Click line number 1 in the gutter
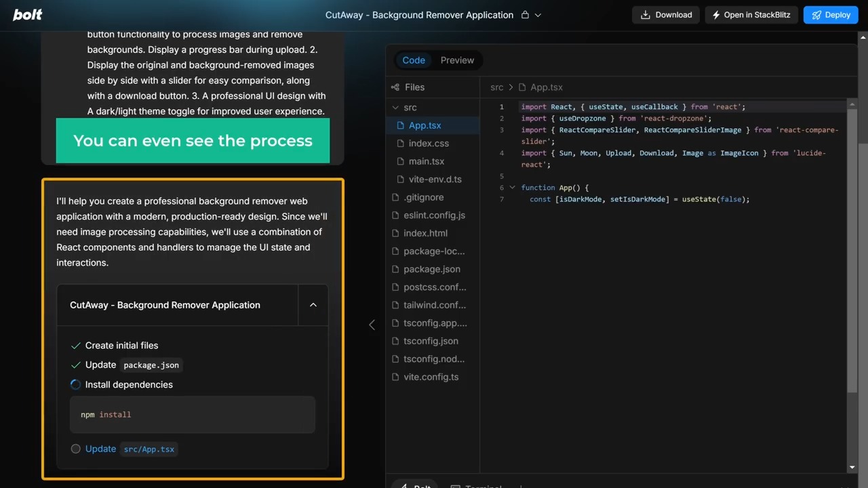The height and width of the screenshot is (488, 868). (x=502, y=107)
